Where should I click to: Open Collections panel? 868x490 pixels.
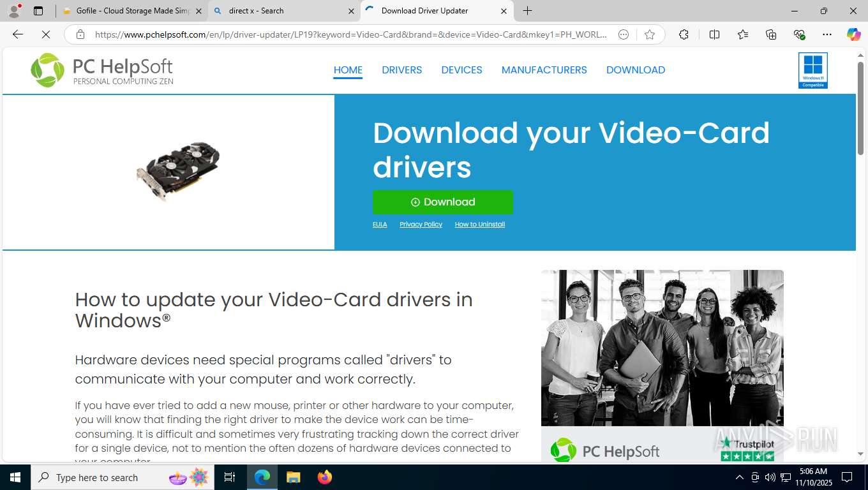pos(771,34)
